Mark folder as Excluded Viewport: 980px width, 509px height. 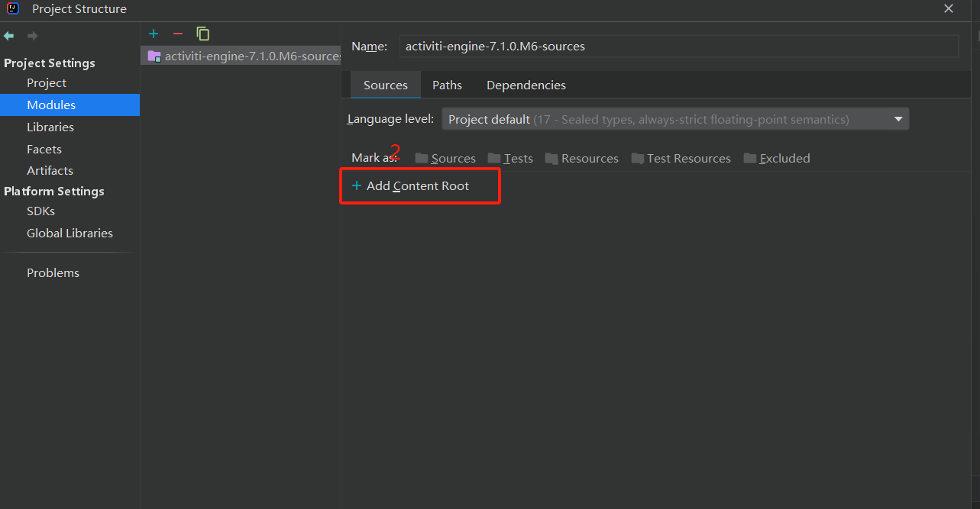pyautogui.click(x=776, y=159)
